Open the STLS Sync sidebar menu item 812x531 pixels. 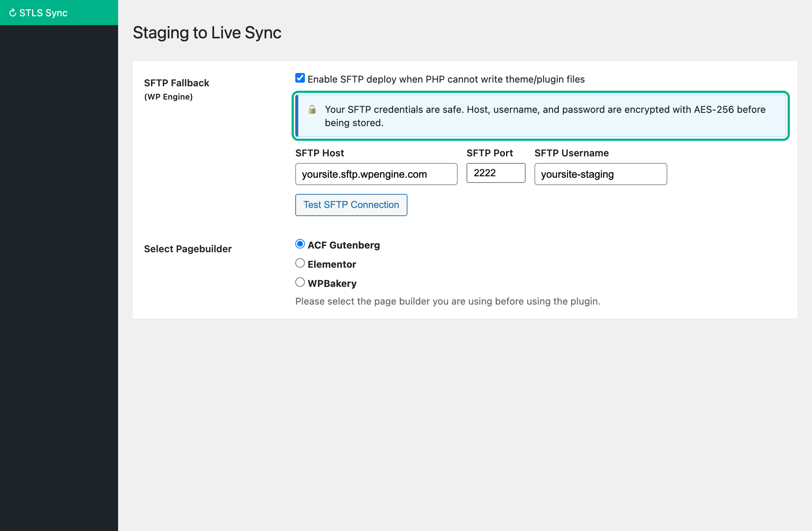click(x=59, y=13)
